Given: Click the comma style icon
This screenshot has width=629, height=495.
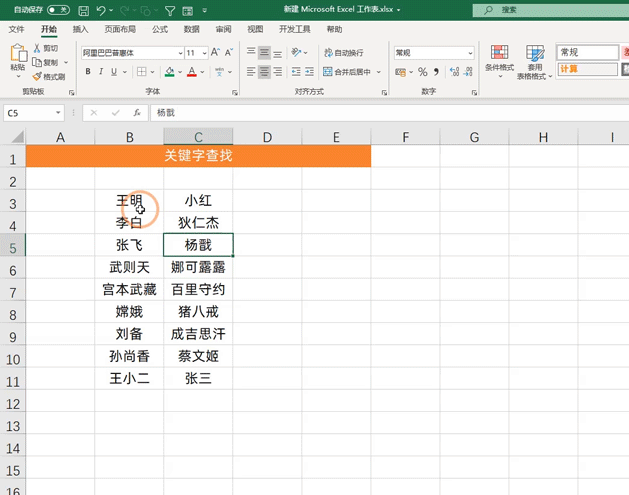Looking at the screenshot, I should [x=436, y=72].
